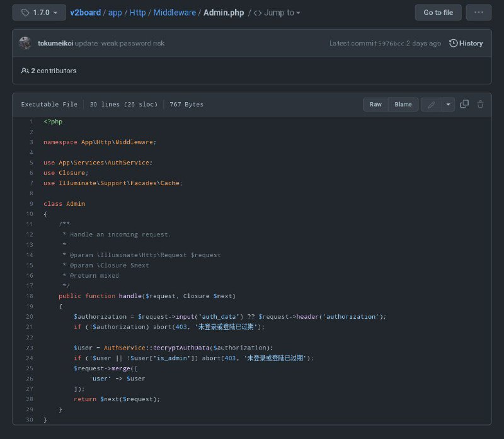Screen dimensions: 504x439
Task: Expand the Jump to dropdown
Action: pyautogui.click(x=277, y=13)
